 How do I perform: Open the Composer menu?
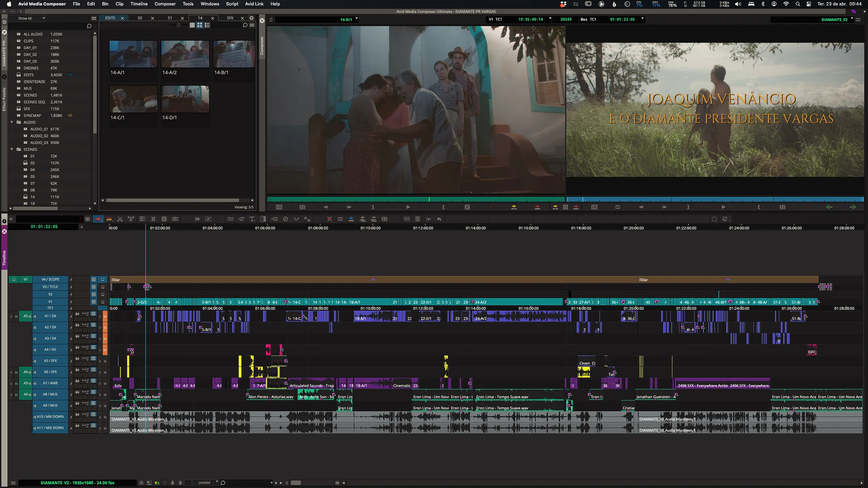click(165, 4)
